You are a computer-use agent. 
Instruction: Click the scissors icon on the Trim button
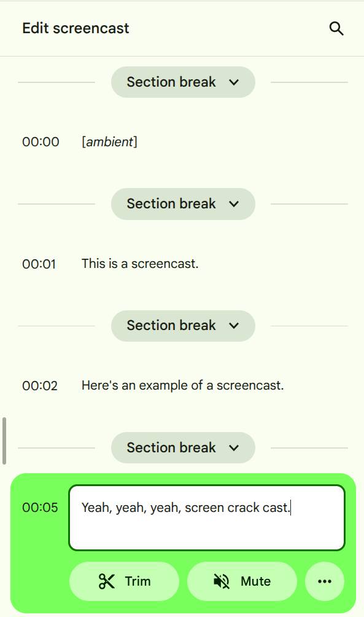[106, 581]
